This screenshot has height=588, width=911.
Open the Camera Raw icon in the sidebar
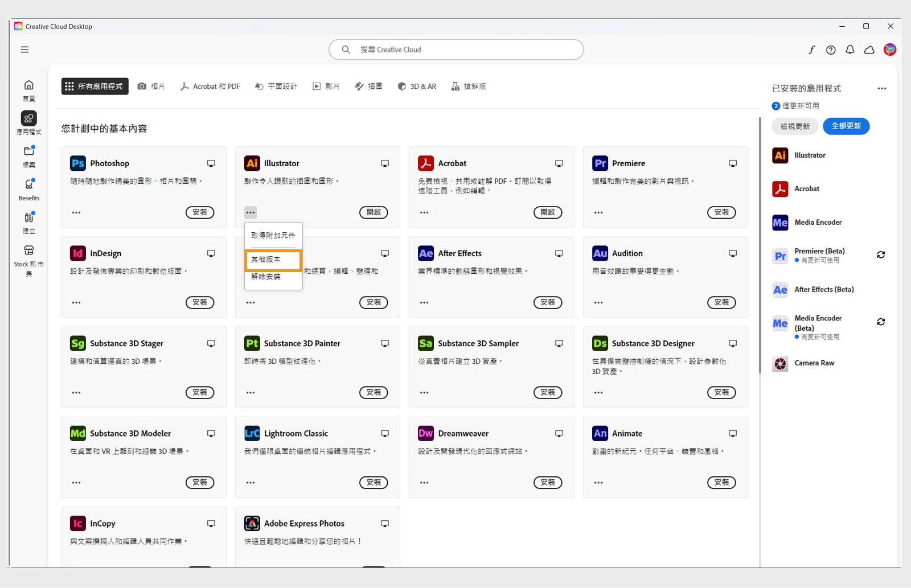point(779,363)
